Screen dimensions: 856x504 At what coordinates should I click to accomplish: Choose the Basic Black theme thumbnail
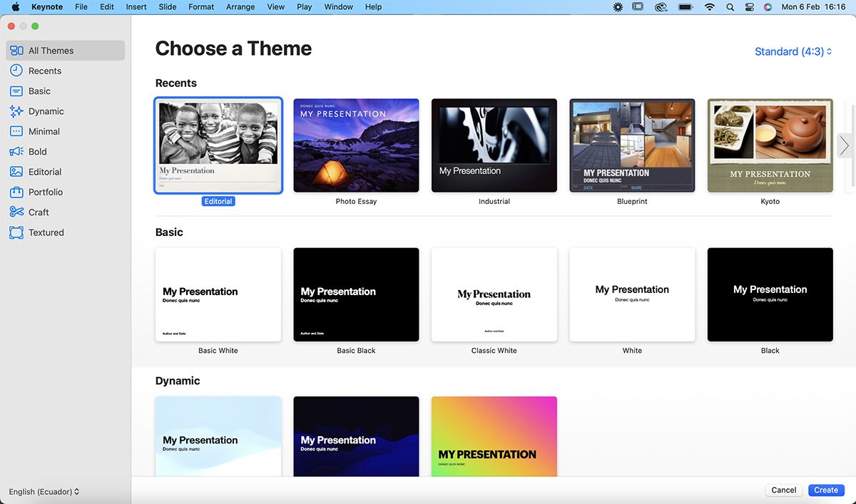click(356, 294)
